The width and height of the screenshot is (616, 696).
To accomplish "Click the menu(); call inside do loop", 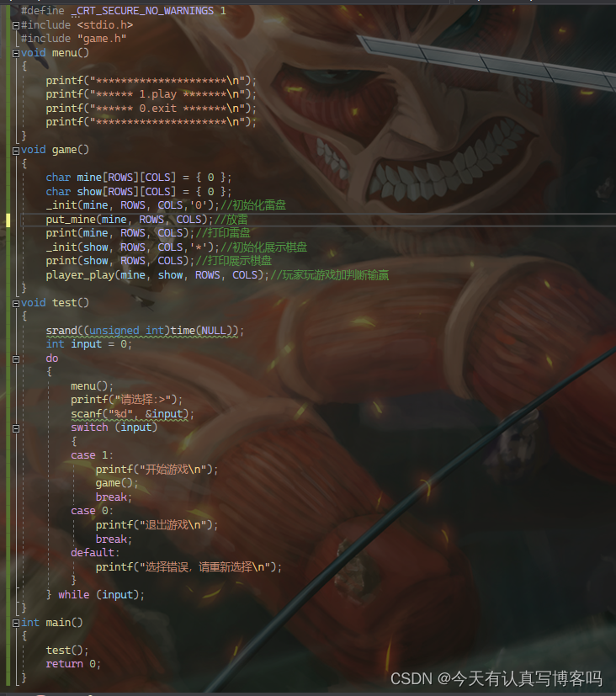I will (x=92, y=386).
